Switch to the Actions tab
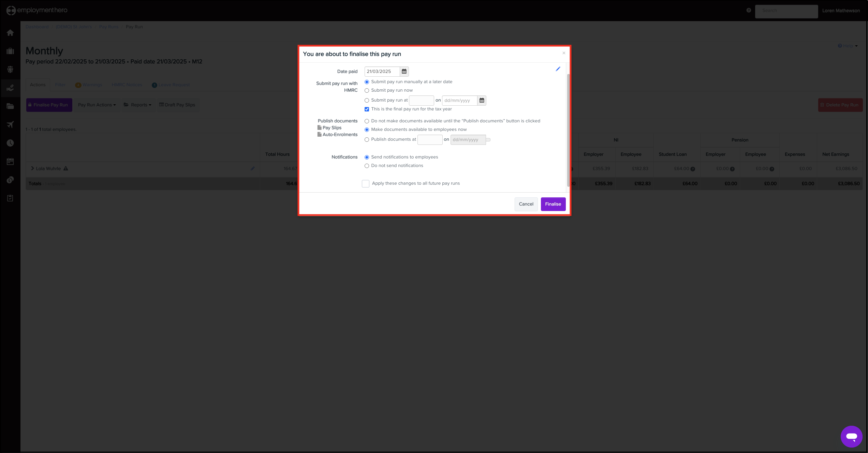The width and height of the screenshot is (868, 453). click(38, 85)
